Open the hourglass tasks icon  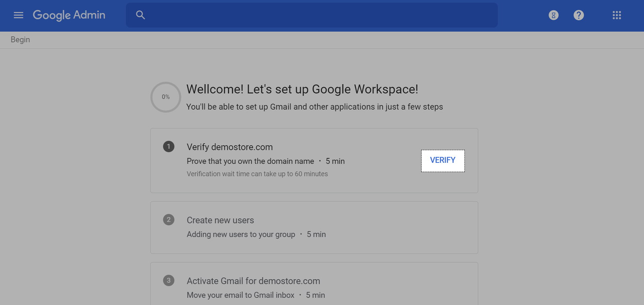[553, 15]
